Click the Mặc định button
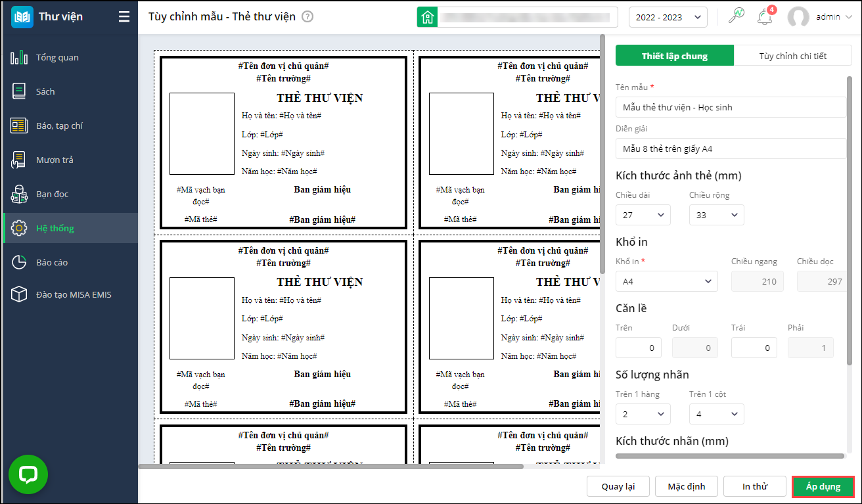 click(x=687, y=486)
